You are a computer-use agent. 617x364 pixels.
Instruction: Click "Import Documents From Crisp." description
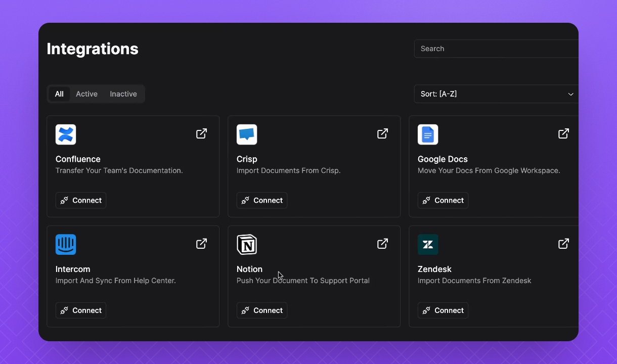coord(289,170)
